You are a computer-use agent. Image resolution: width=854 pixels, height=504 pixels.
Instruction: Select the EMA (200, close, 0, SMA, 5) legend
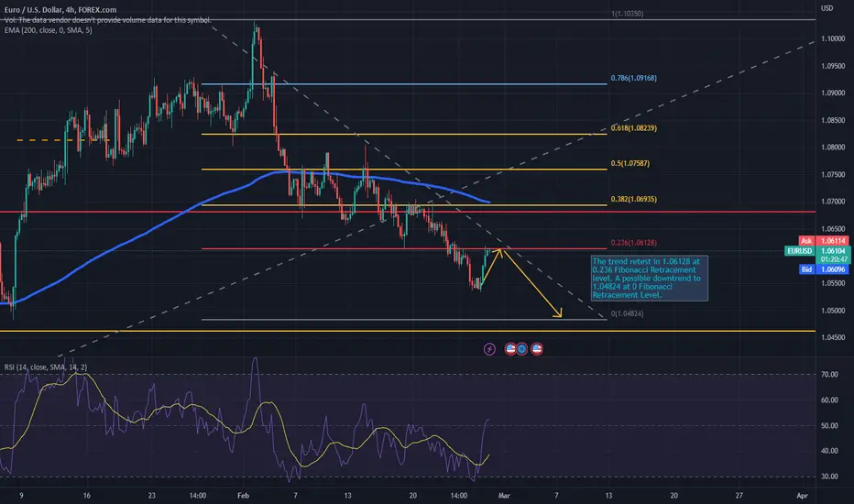[x=48, y=30]
